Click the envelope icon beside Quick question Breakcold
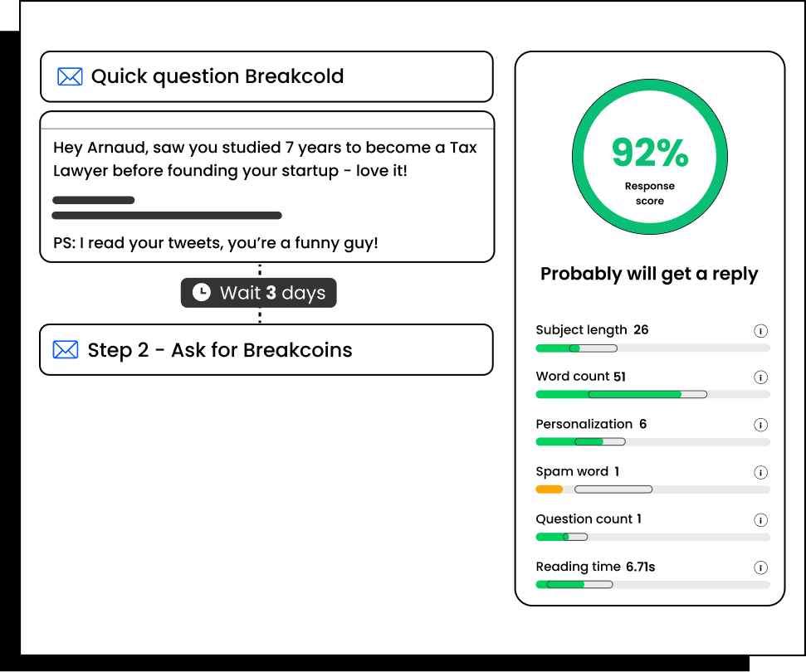The image size is (806, 672). point(70,76)
